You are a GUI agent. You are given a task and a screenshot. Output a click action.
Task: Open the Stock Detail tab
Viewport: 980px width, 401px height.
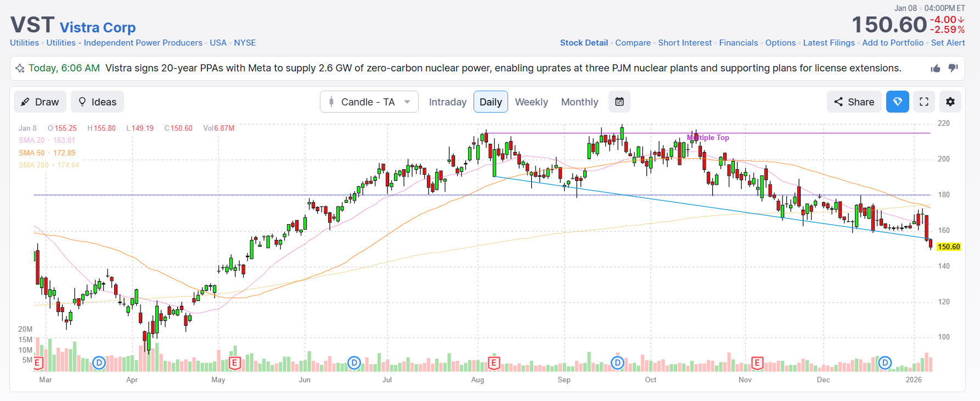pos(584,43)
